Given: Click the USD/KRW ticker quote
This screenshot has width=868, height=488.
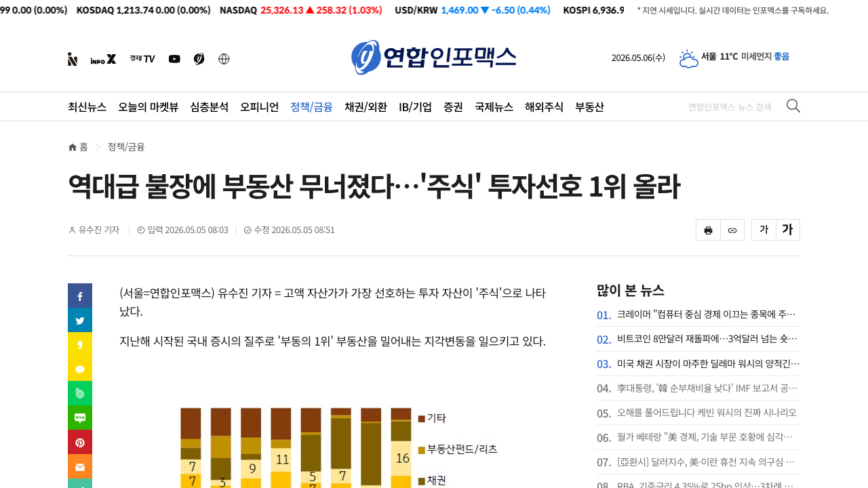Looking at the screenshot, I should (x=472, y=10).
